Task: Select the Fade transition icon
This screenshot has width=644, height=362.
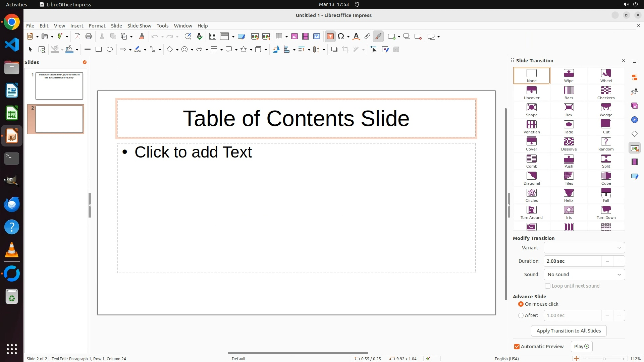Action: [x=569, y=127]
